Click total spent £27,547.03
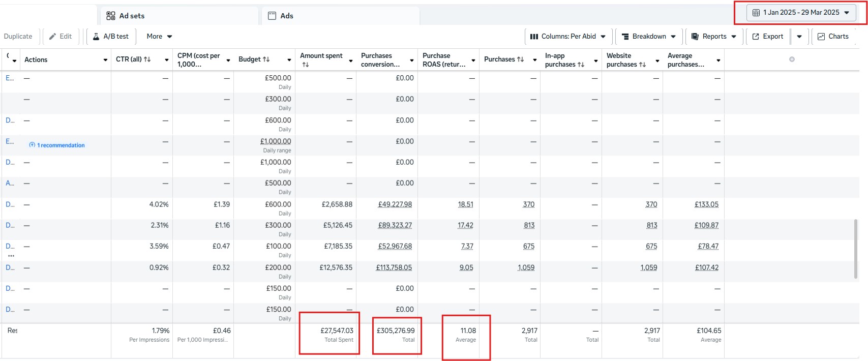868x361 pixels. point(337,330)
